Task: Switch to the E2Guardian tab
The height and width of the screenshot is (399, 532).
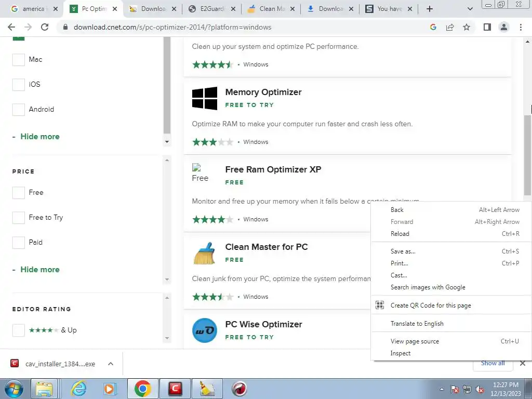Action: 211,9
